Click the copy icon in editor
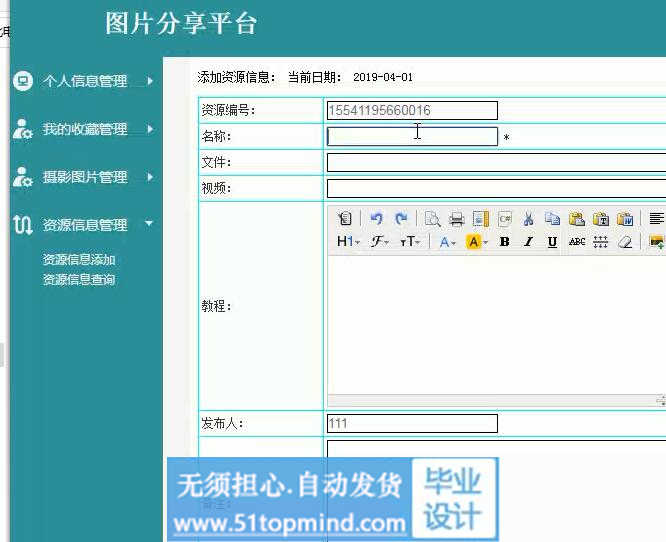 pyautogui.click(x=553, y=219)
